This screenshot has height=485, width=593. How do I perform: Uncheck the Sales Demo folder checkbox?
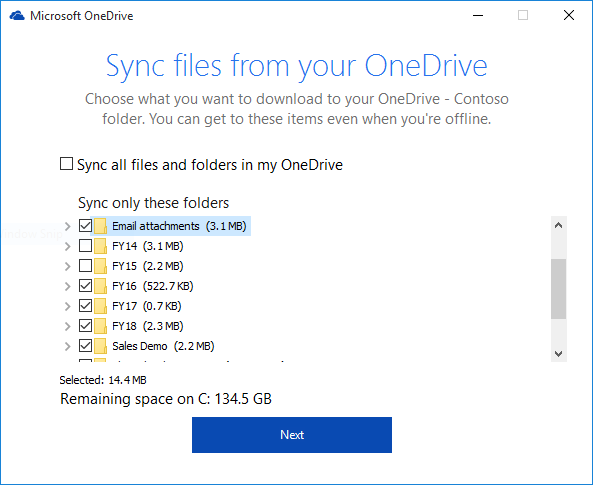coord(85,345)
